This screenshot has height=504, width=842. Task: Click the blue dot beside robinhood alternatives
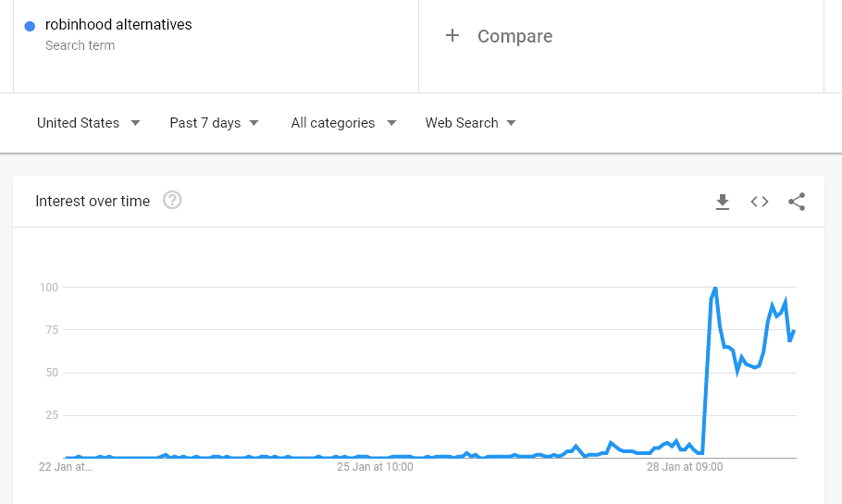point(31,26)
